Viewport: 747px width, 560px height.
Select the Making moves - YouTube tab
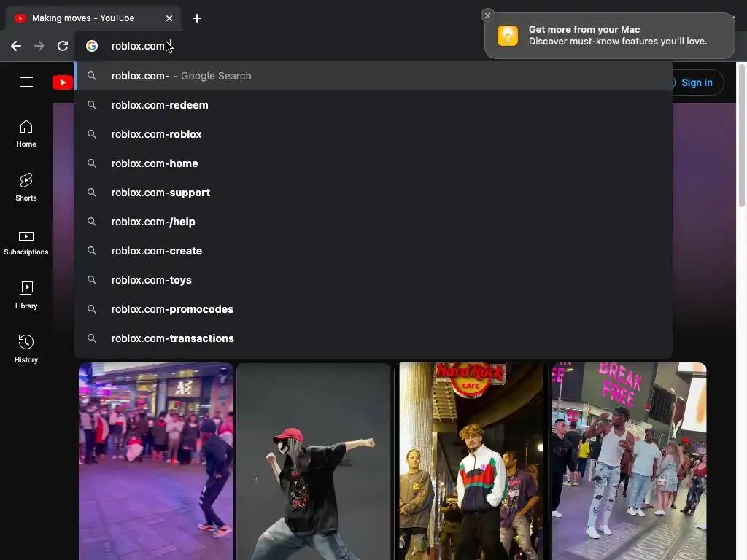(x=93, y=18)
